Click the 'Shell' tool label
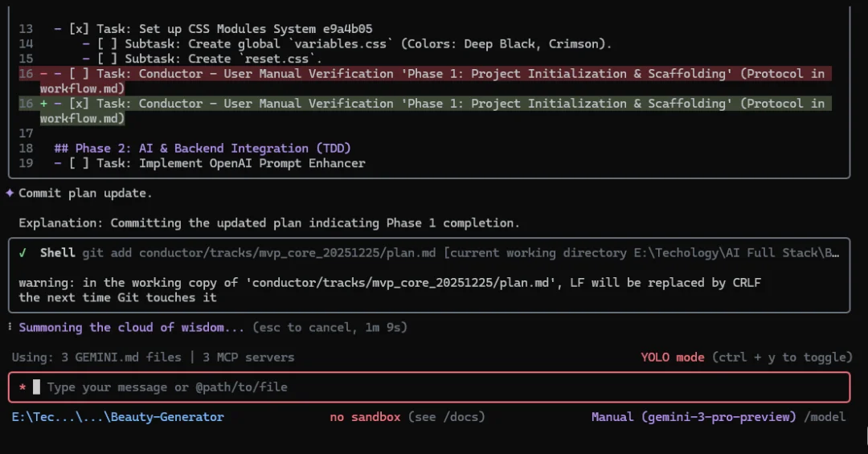Screen dimensions: 868x454 58,252
